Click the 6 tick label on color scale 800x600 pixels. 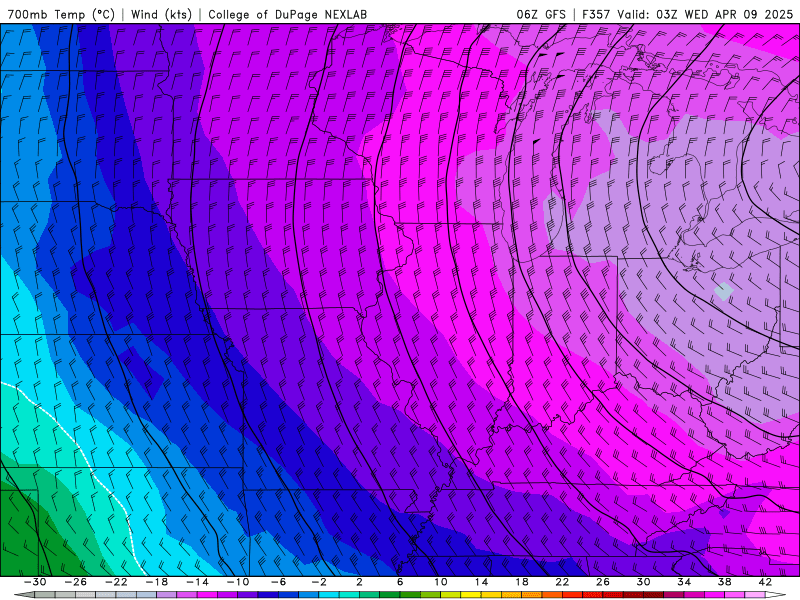pyautogui.click(x=400, y=582)
